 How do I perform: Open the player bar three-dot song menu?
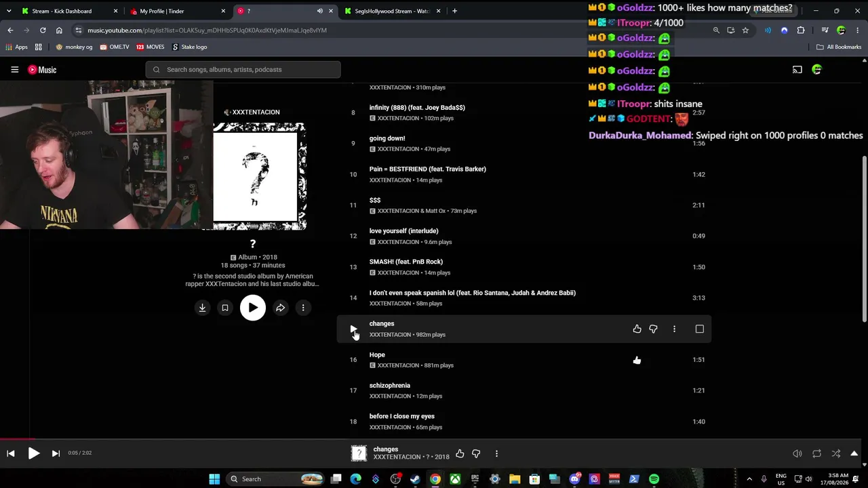[496, 453]
